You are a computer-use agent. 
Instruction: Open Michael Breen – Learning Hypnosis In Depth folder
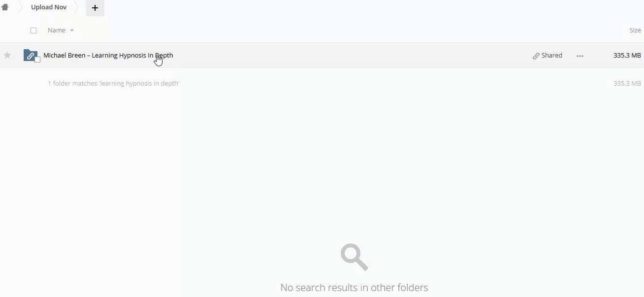[x=108, y=55]
